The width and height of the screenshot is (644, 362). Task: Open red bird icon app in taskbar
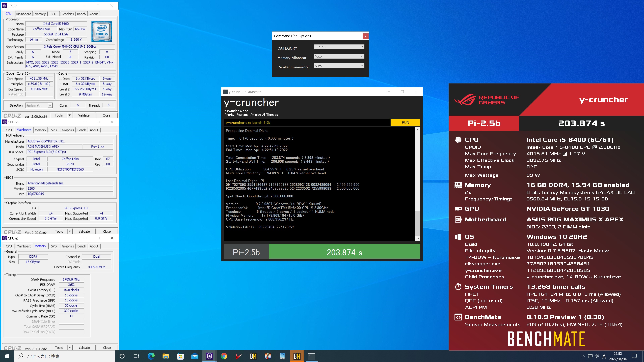click(238, 356)
